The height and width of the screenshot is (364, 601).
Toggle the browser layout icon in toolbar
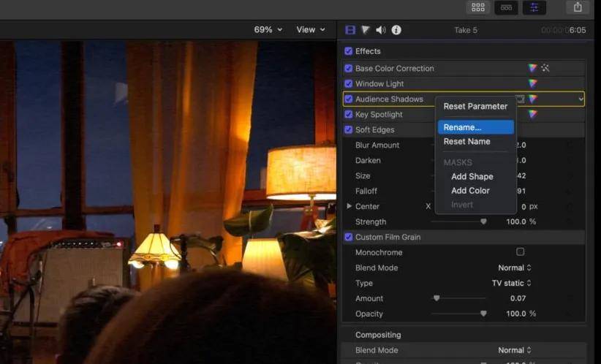(478, 7)
